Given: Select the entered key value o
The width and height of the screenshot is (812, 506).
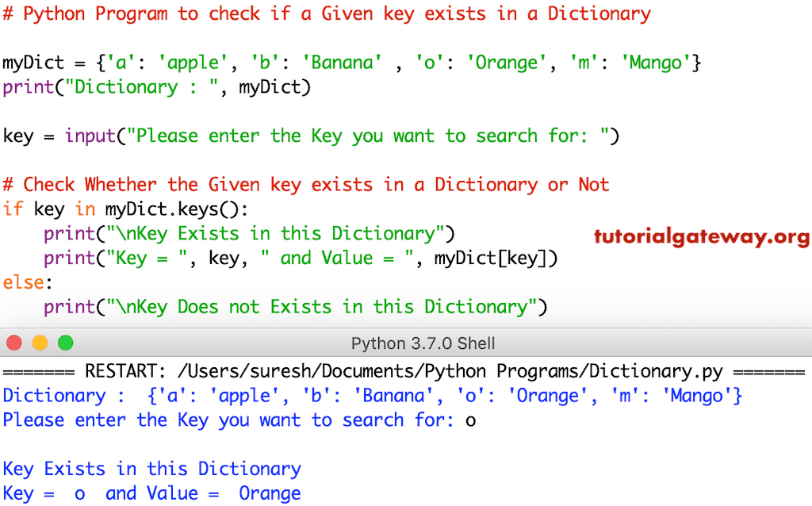Looking at the screenshot, I should coord(470,420).
